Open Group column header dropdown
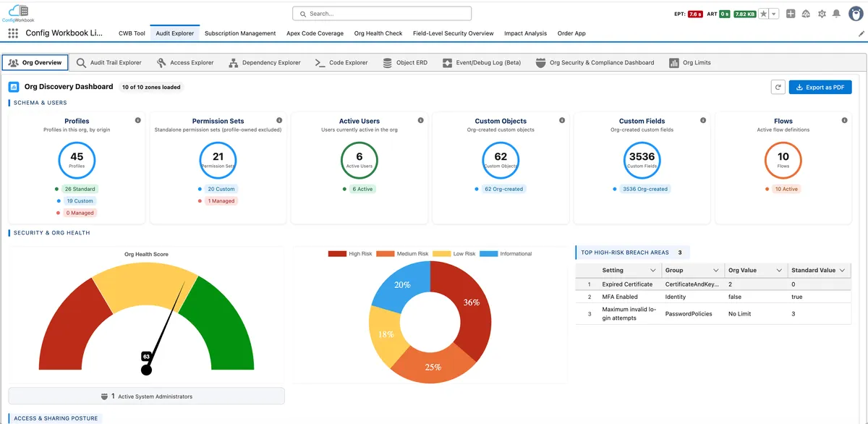The height and width of the screenshot is (424, 868). point(715,271)
